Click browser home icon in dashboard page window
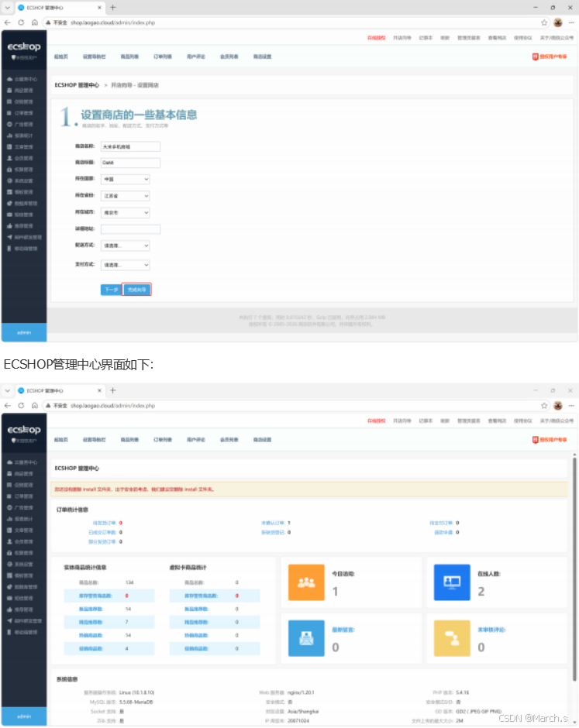The image size is (579, 728). tap(34, 405)
